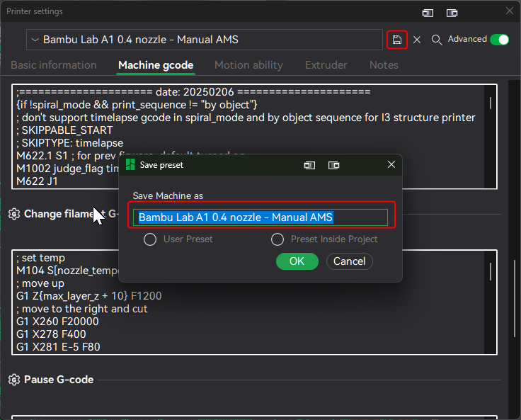
Task: Click the gear icon next to Pause G-code
Action: point(14,380)
